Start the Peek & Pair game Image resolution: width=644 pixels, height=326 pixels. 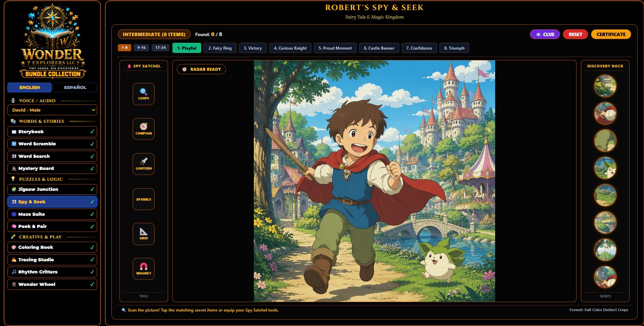(x=52, y=226)
